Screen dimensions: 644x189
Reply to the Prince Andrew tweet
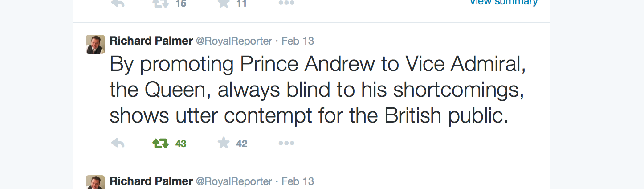click(118, 144)
